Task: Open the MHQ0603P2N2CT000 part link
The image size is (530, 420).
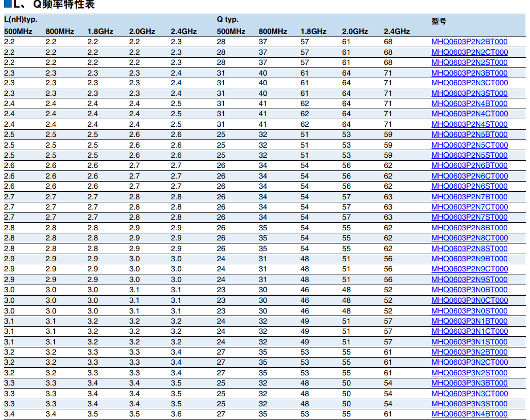Action: pyautogui.click(x=470, y=52)
